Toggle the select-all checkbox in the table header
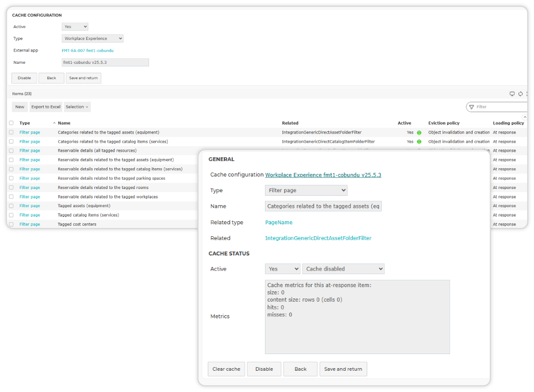 11,123
